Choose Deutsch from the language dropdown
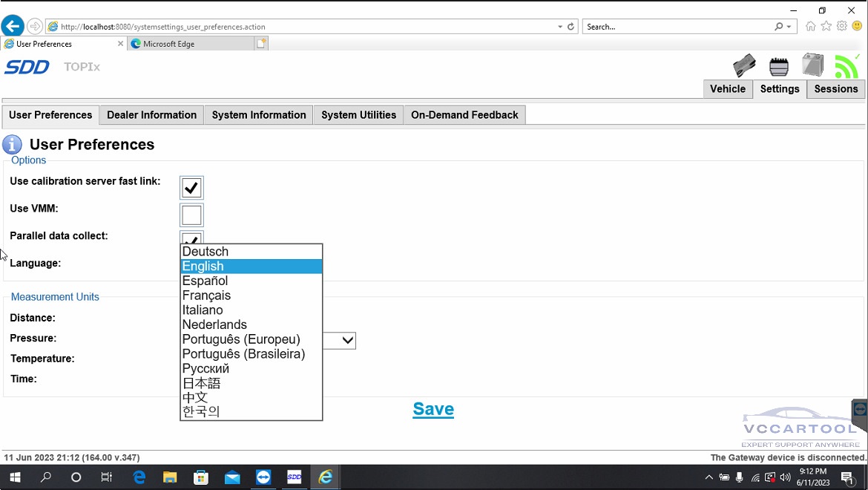Viewport: 868px width, 490px height. click(x=206, y=252)
